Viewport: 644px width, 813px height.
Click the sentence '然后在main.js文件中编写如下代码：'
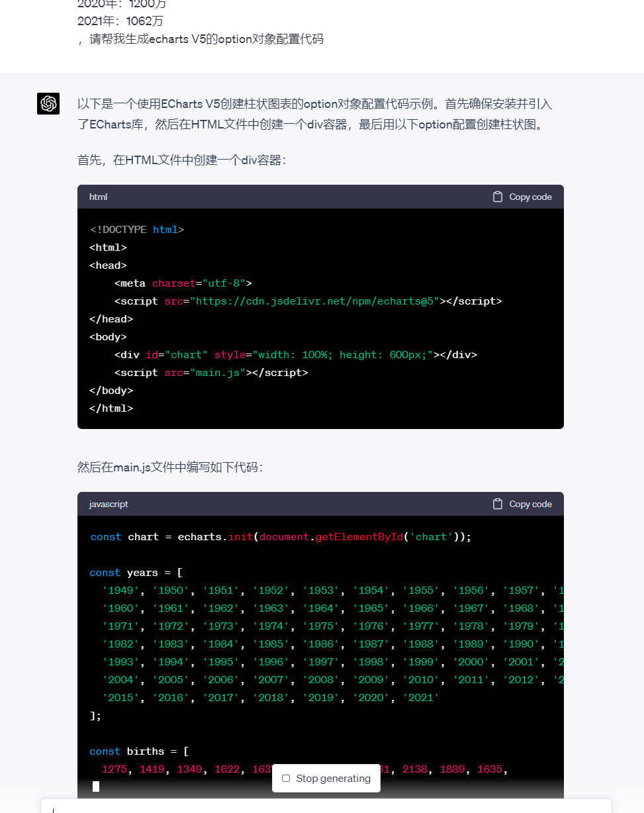tap(171, 467)
